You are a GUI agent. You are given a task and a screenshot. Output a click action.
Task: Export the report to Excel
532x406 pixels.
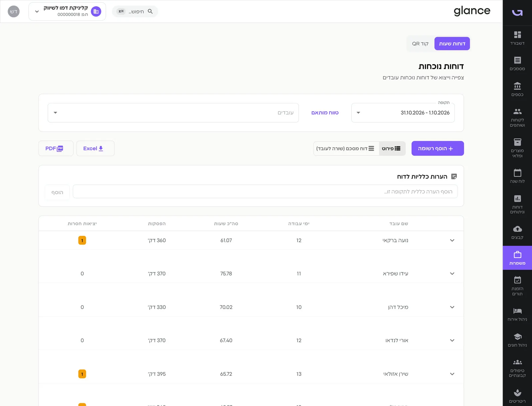(x=95, y=149)
